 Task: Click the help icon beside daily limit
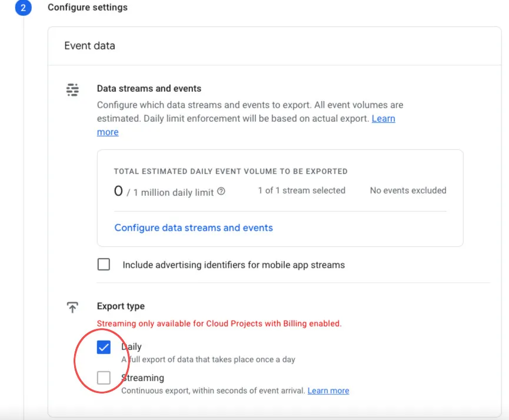221,192
